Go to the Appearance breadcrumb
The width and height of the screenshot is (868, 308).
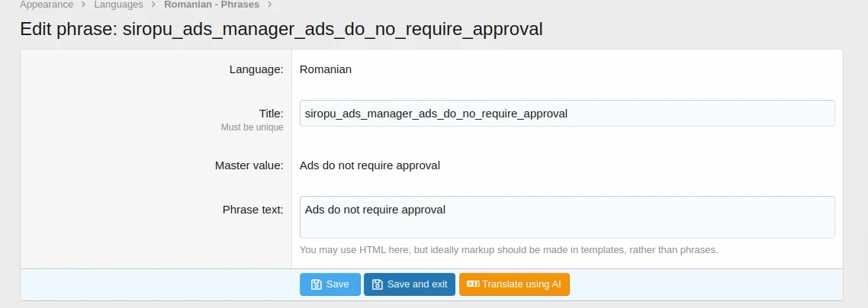[x=47, y=5]
